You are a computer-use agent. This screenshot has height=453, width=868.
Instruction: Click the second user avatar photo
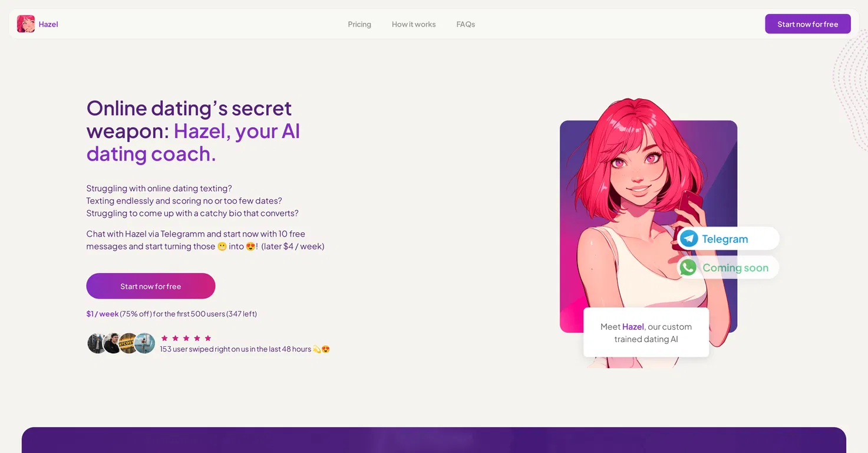tap(112, 343)
